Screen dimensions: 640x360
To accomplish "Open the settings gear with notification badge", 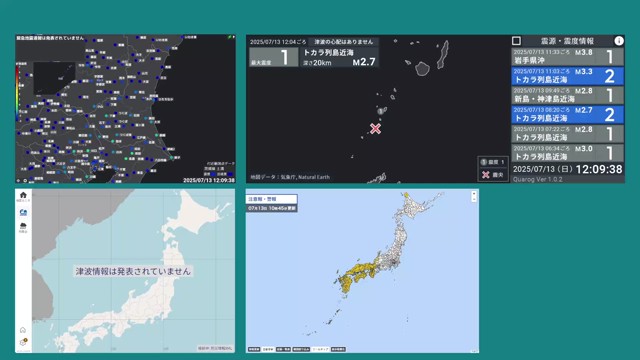I will (23, 342).
